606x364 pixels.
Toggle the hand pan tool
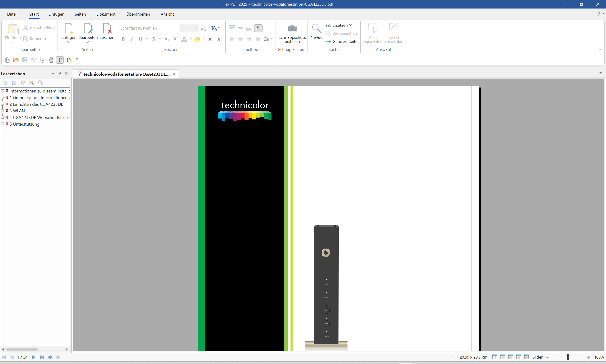51,60
